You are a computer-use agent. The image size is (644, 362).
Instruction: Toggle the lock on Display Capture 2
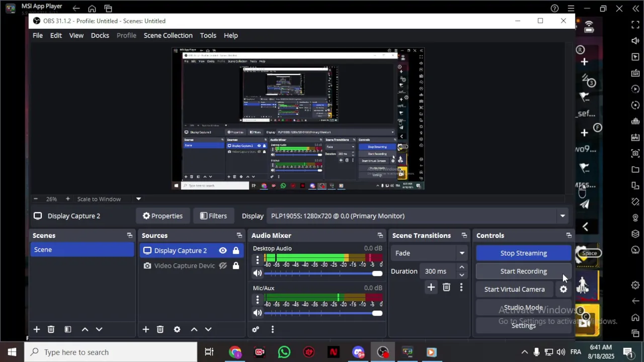236,250
